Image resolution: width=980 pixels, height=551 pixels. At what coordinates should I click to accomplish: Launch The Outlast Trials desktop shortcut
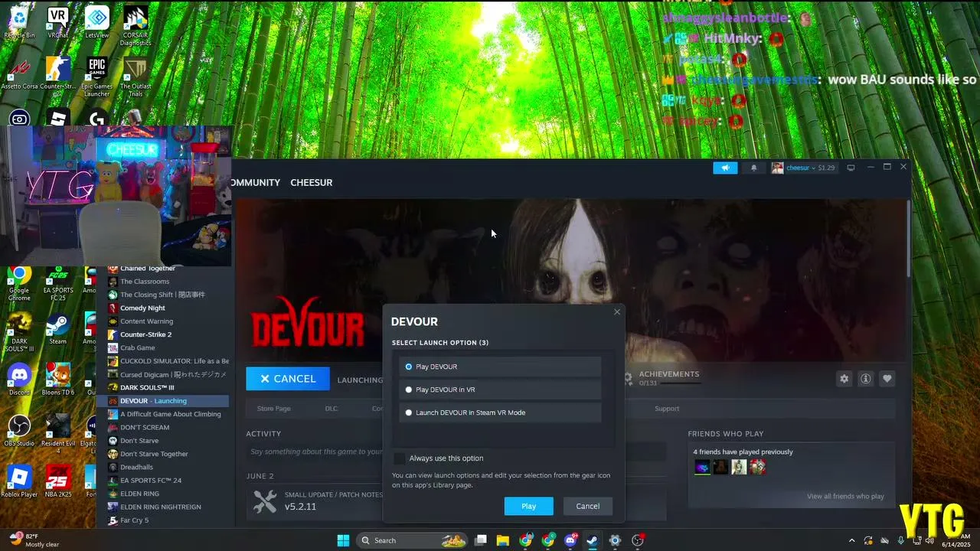click(x=136, y=77)
